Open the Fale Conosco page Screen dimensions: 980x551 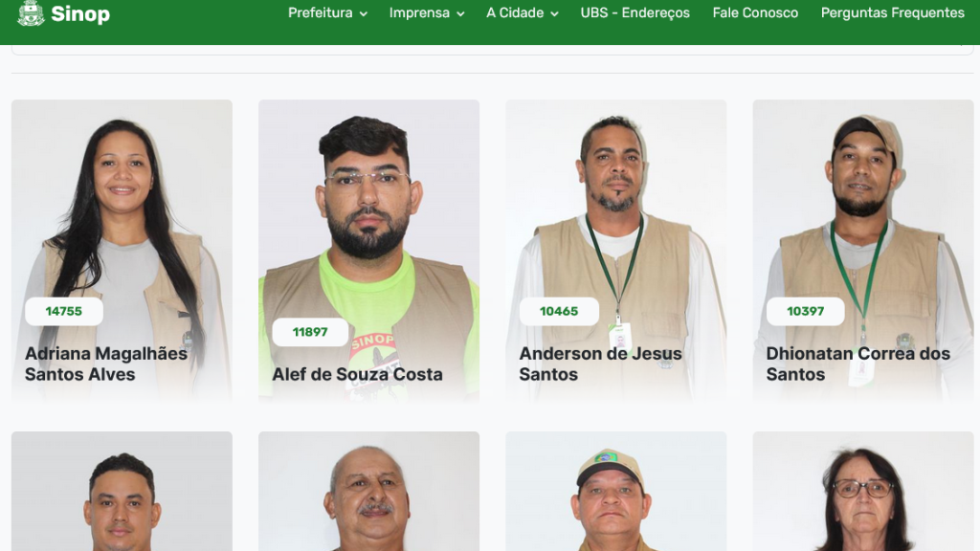(755, 13)
